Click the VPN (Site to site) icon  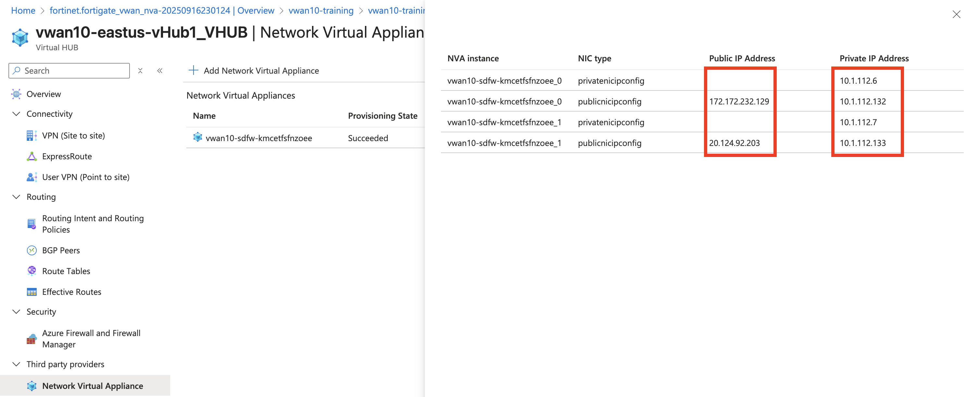[32, 136]
